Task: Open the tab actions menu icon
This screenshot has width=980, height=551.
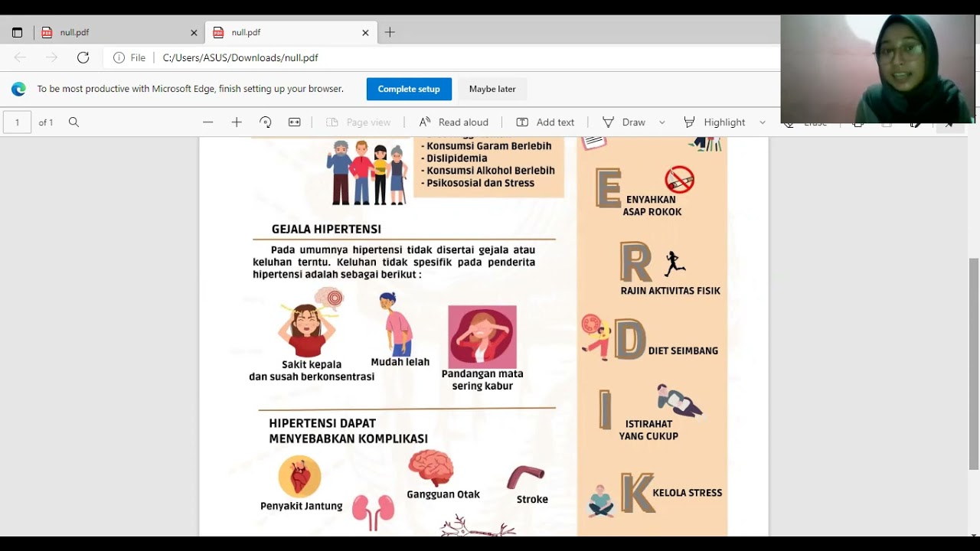Action: [x=18, y=33]
